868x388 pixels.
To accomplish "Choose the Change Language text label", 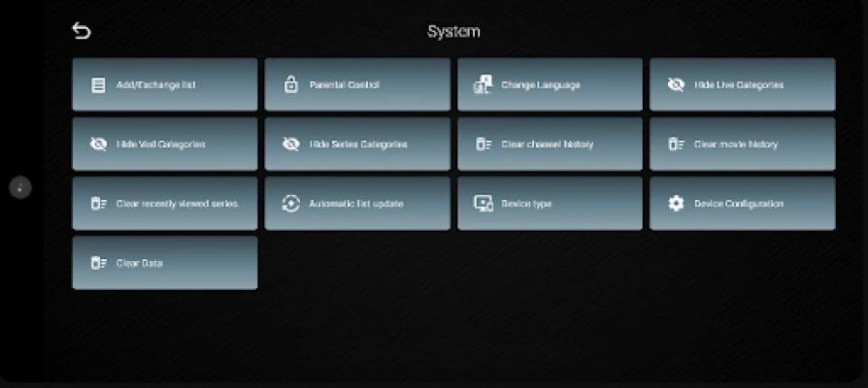I will click(540, 85).
